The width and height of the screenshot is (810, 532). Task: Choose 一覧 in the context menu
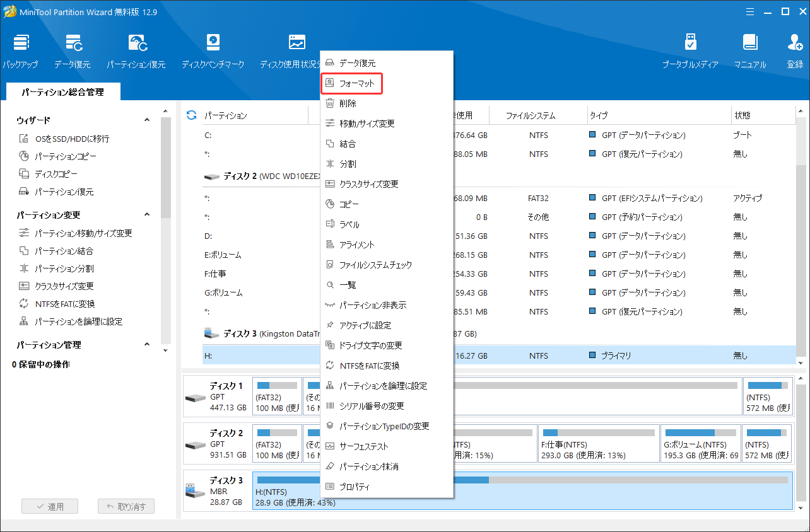point(386,285)
